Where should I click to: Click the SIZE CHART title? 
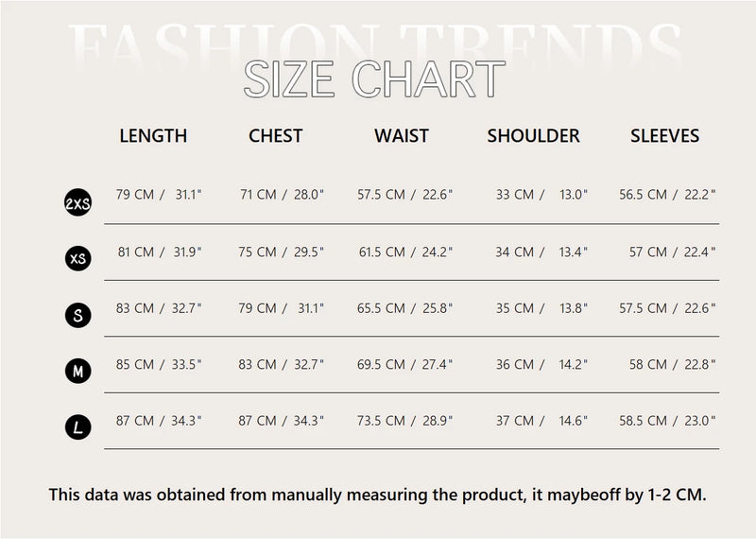[x=374, y=78]
